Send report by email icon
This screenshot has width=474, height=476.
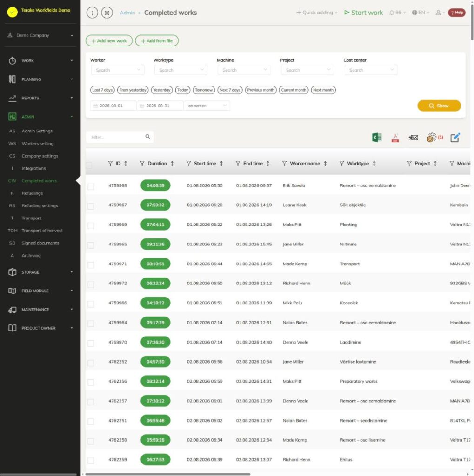coord(413,138)
